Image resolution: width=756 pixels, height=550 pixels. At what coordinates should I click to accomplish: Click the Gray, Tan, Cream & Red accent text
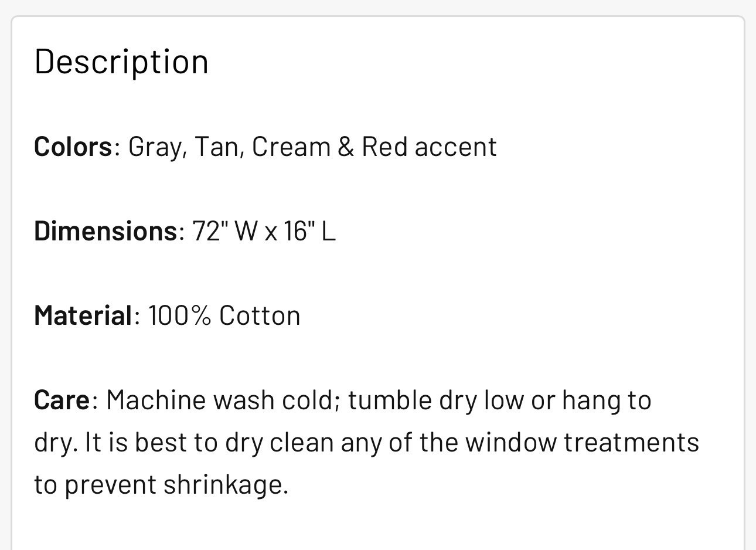pos(312,147)
